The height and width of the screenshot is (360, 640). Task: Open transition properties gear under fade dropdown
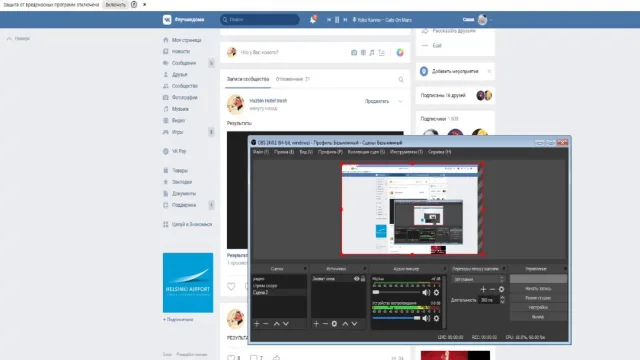tap(502, 289)
